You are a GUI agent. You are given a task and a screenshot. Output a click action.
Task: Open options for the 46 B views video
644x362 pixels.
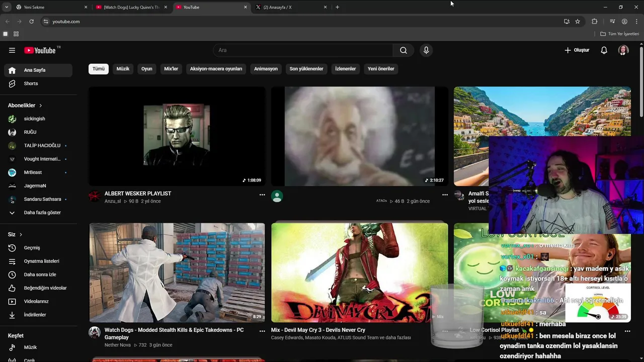(x=445, y=195)
